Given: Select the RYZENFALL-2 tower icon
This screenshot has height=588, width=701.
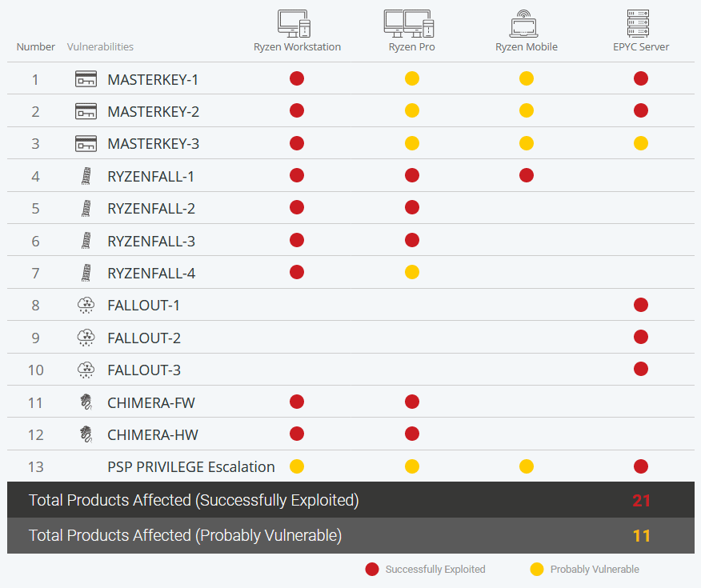Looking at the screenshot, I should point(86,207).
